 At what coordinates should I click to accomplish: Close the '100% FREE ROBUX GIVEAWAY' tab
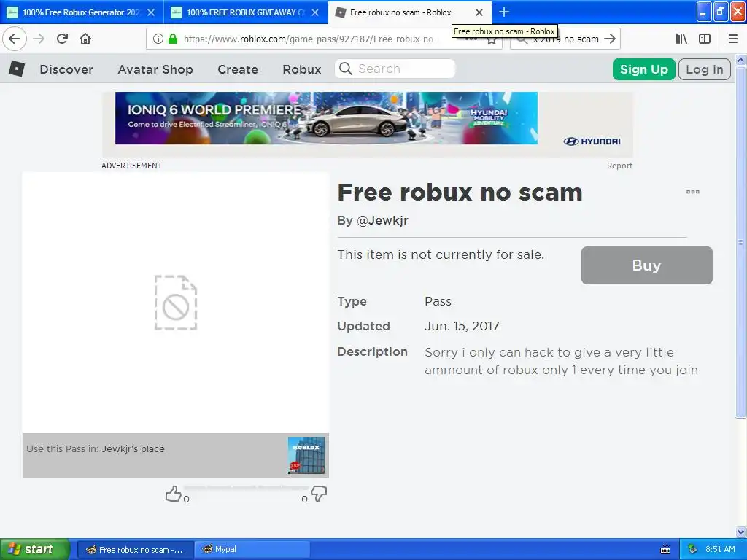click(x=315, y=12)
